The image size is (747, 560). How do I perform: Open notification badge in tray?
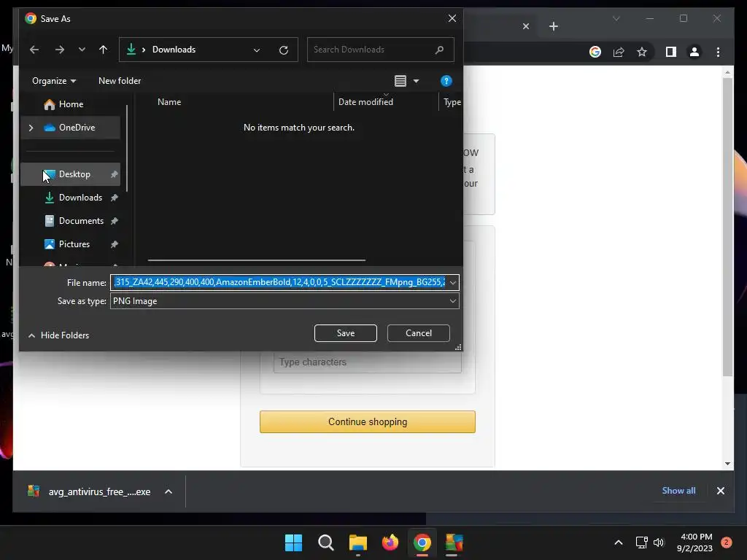pyautogui.click(x=727, y=542)
